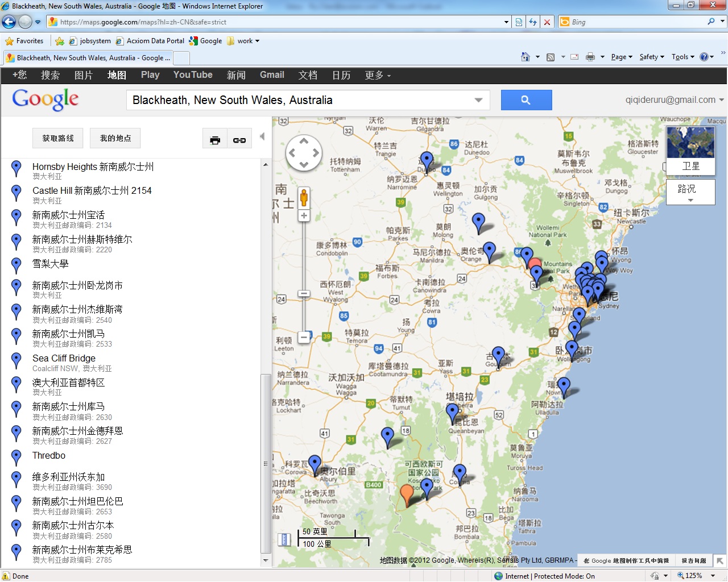Viewport: 728px width, 582px height.
Task: Click the IE Print toolbar icon
Action: click(590, 57)
